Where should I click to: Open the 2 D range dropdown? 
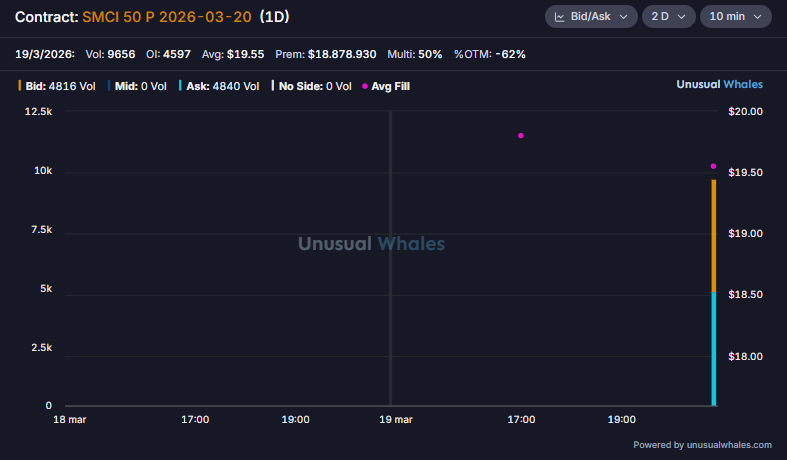(x=668, y=17)
